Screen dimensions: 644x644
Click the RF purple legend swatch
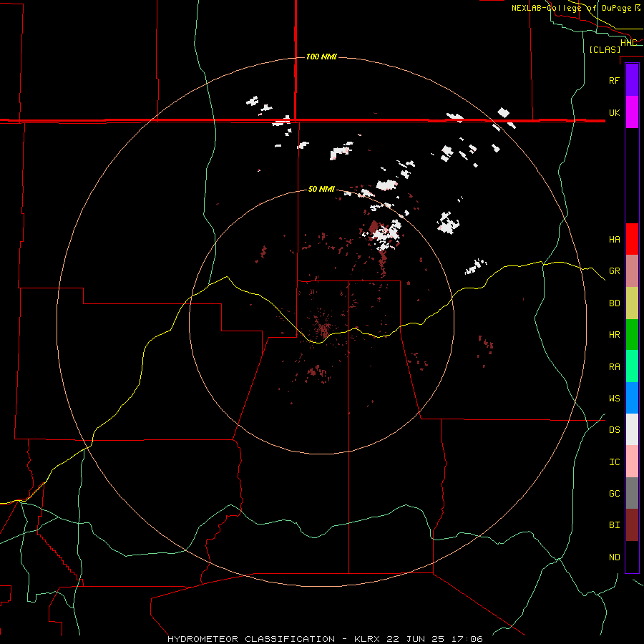tap(632, 80)
